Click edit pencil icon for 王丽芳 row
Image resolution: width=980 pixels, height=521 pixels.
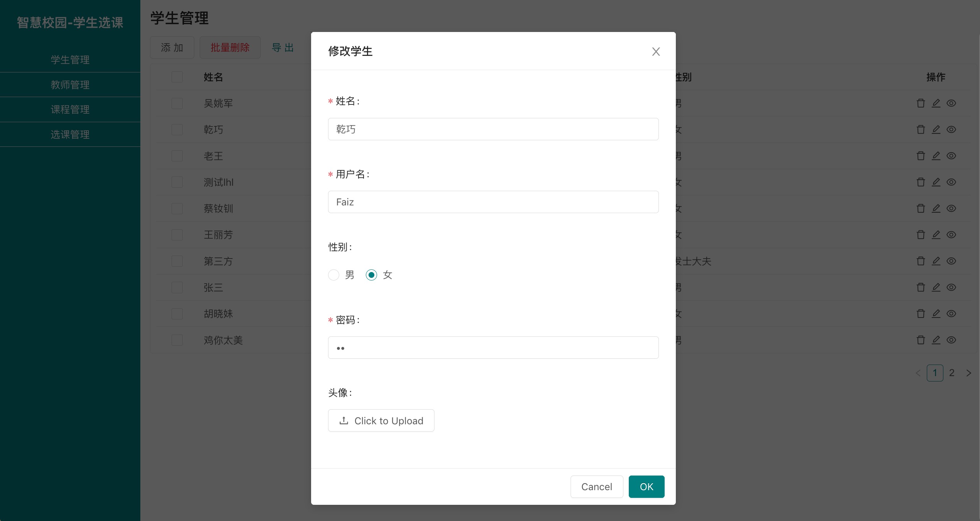tap(936, 235)
